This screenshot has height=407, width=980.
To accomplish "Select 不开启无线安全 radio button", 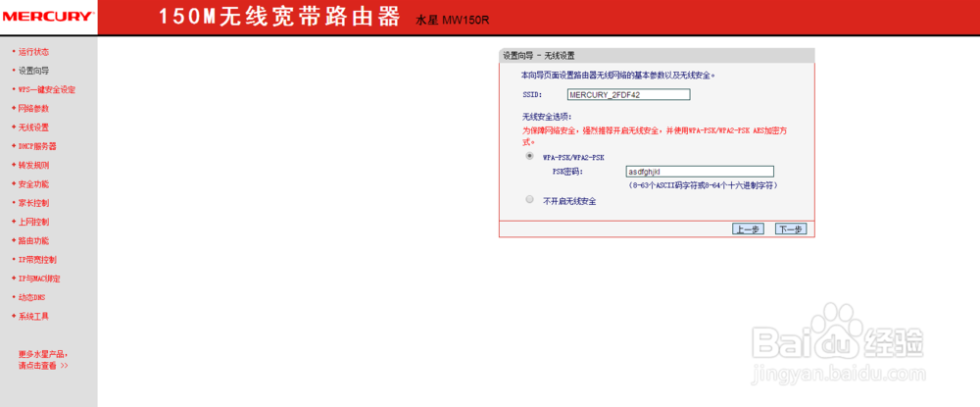I will pyautogui.click(x=530, y=200).
